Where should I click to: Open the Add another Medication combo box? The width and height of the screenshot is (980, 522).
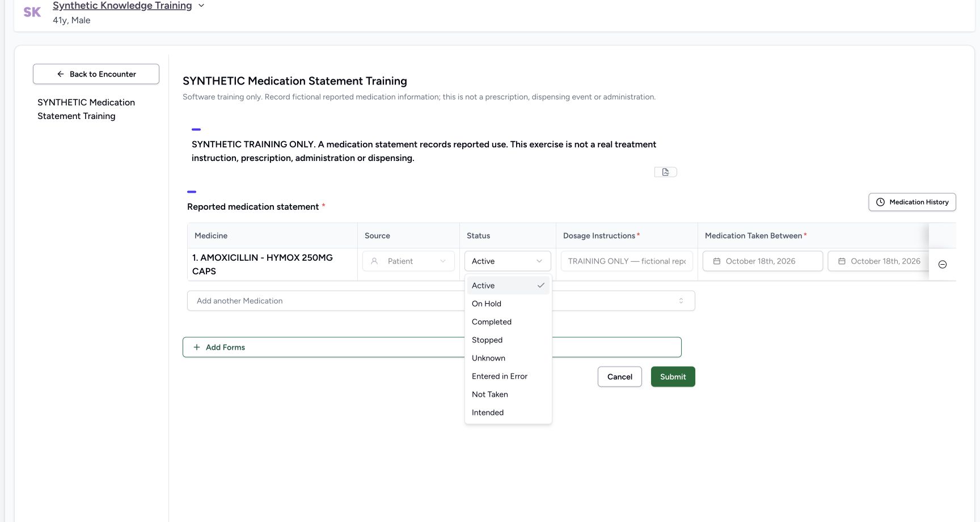[441, 301]
